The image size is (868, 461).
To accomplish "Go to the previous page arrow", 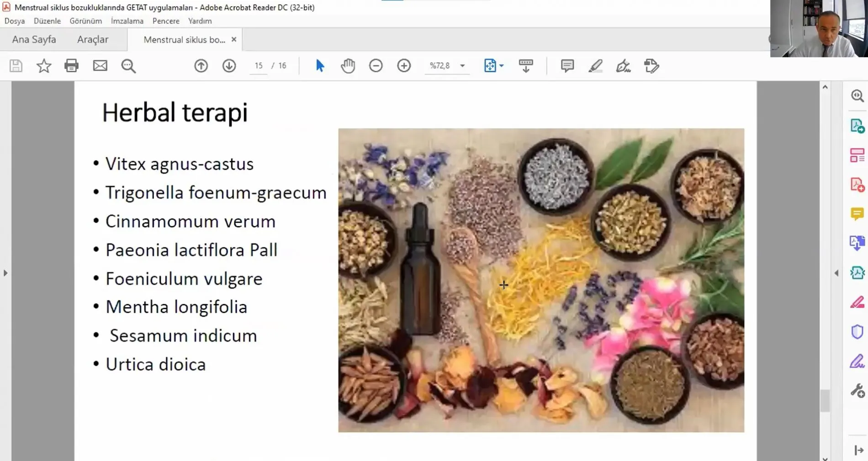I will [201, 66].
